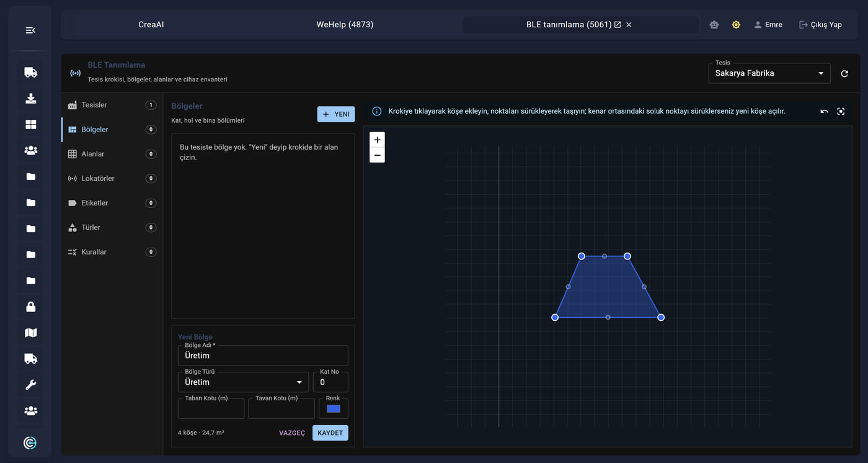Log out with Çıkış Yap
Screen dimensions: 868x463
coord(820,25)
